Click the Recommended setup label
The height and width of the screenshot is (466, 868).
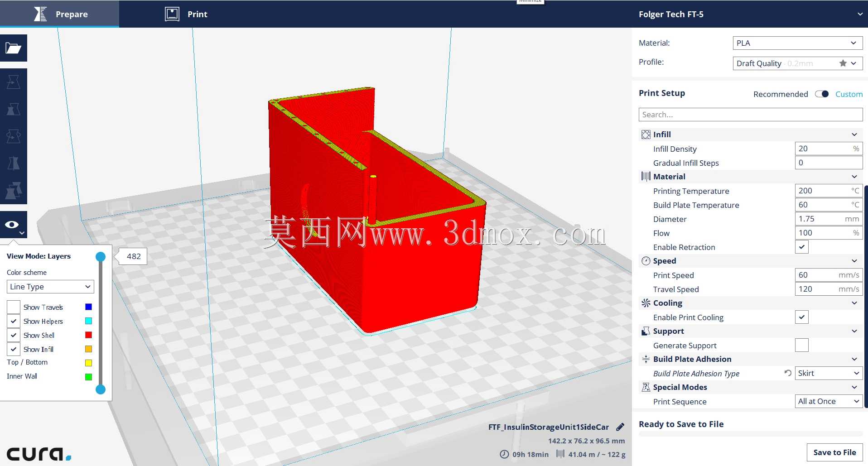coord(781,94)
